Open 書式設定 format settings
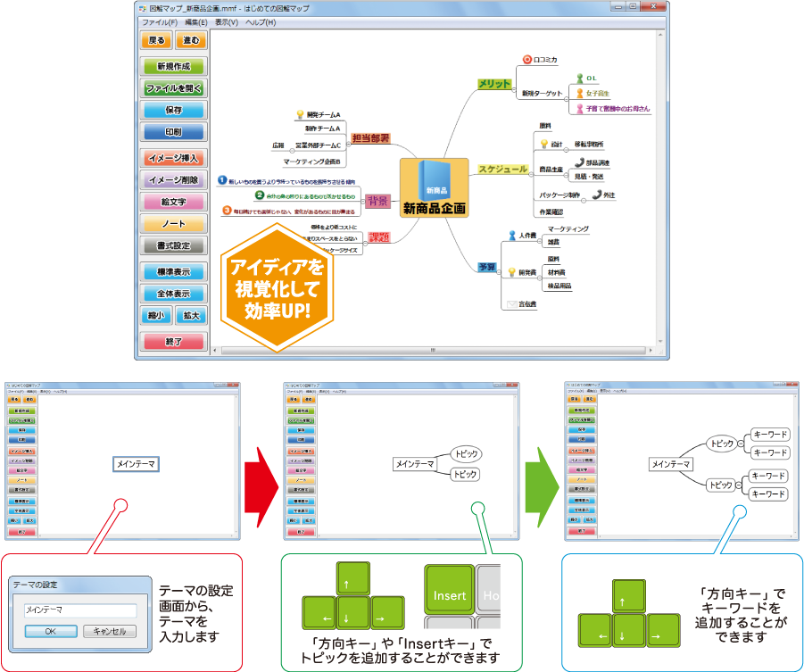 [174, 245]
